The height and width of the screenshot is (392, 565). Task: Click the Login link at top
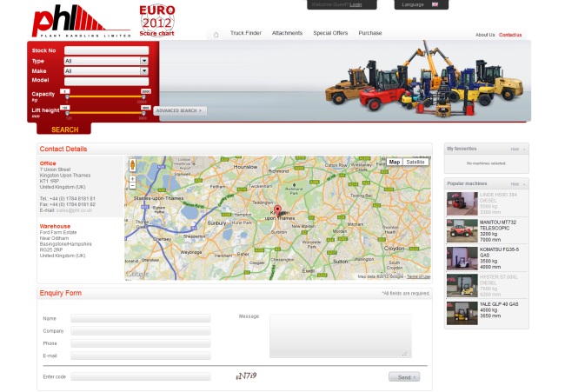(356, 4)
